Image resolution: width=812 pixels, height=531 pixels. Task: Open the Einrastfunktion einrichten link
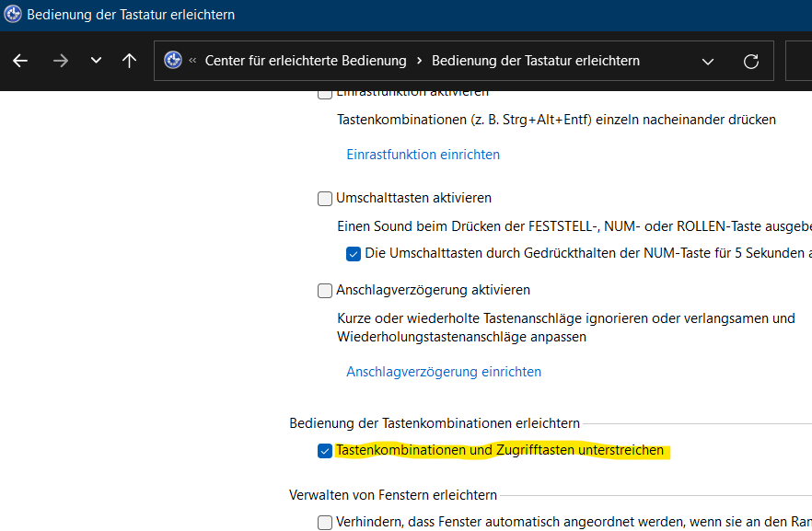[423, 155]
